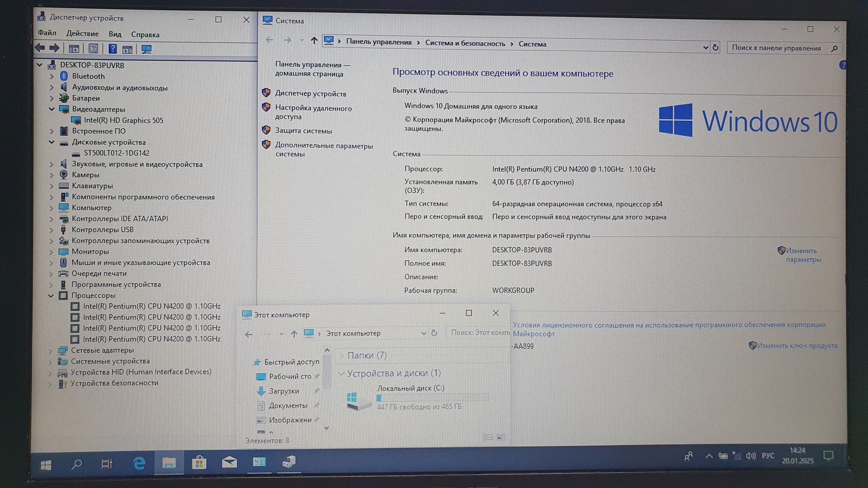Click the Поиск в панели управления search field
This screenshot has width=868, height=488.
pos(776,48)
